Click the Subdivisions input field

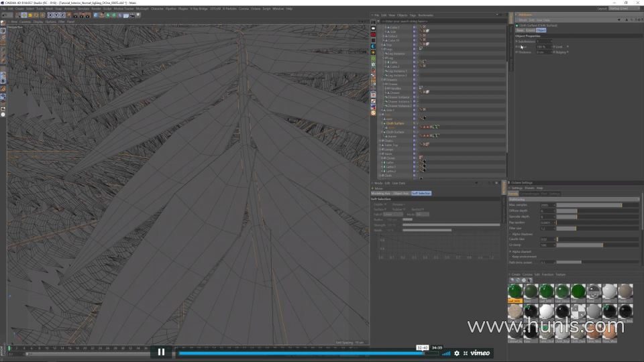pos(544,41)
